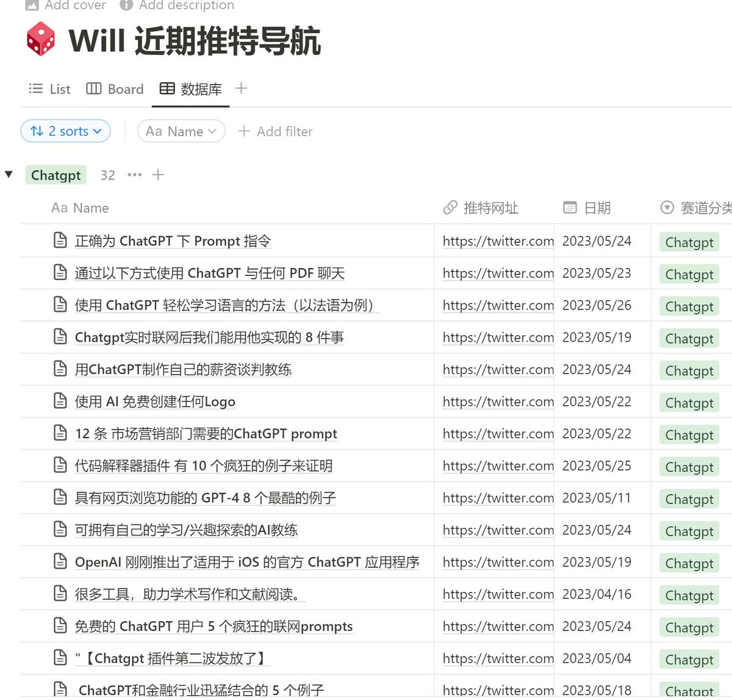Open page Chatgpt实时联网后我们能用他实现的 8 件事

(x=209, y=337)
